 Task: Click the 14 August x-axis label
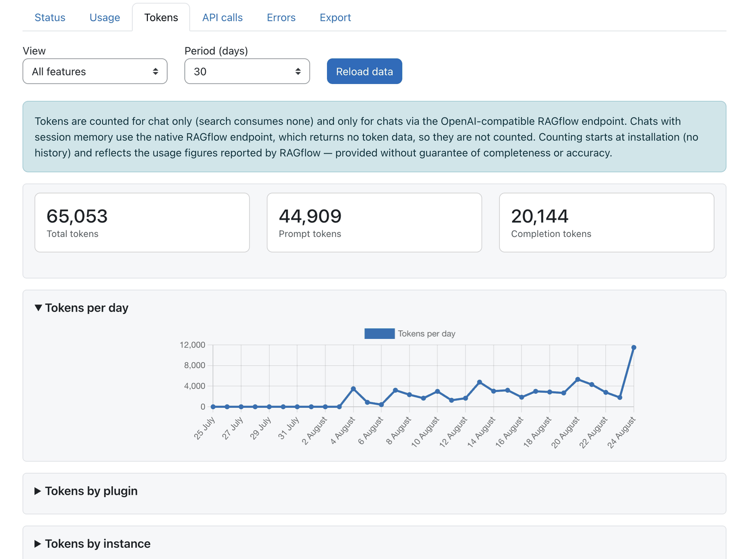(x=481, y=432)
